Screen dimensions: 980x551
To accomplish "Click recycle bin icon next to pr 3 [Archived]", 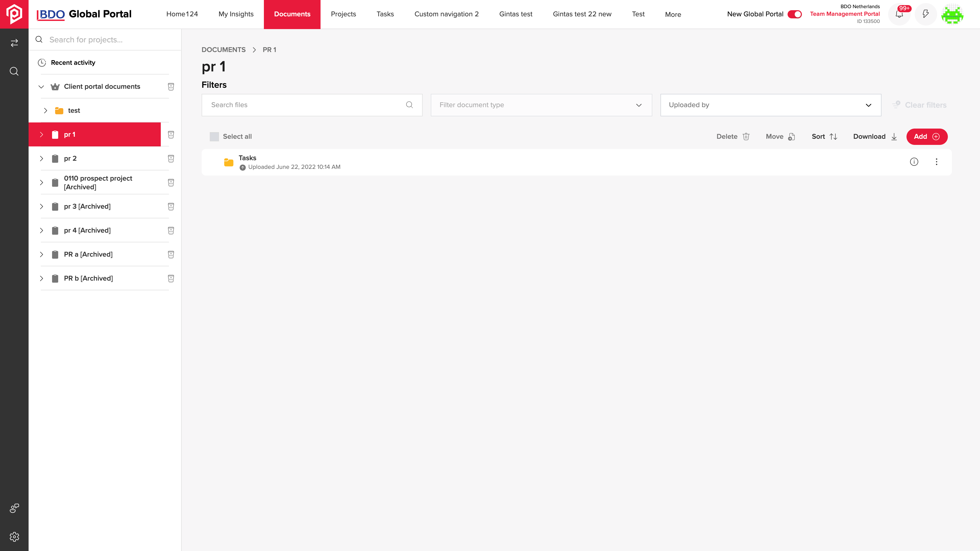I will point(171,206).
